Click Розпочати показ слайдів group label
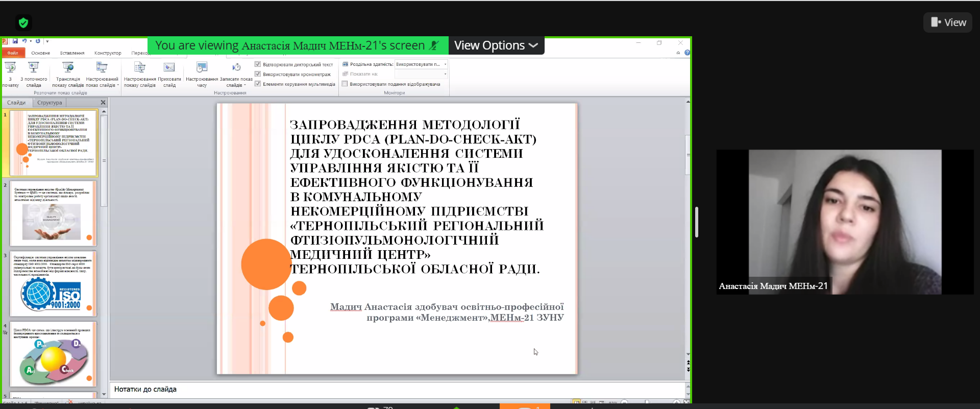 coord(60,93)
